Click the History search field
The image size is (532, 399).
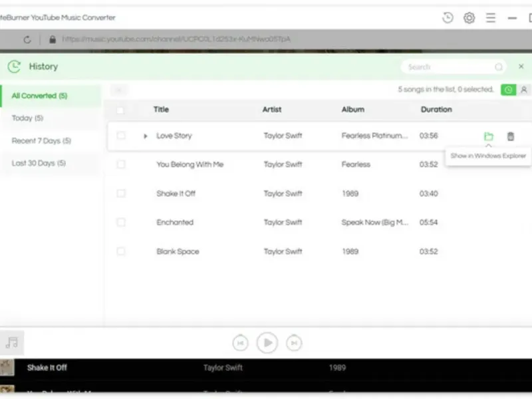coord(454,67)
